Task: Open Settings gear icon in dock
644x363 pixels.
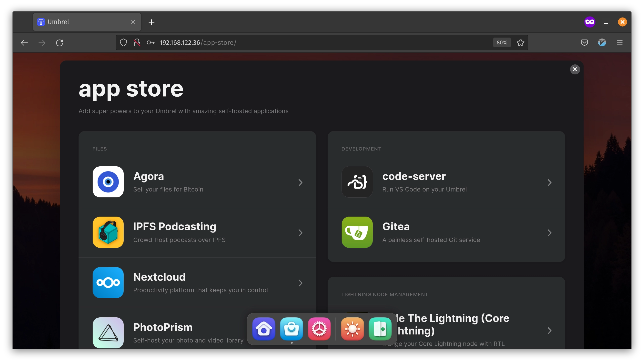Action: 319,329
